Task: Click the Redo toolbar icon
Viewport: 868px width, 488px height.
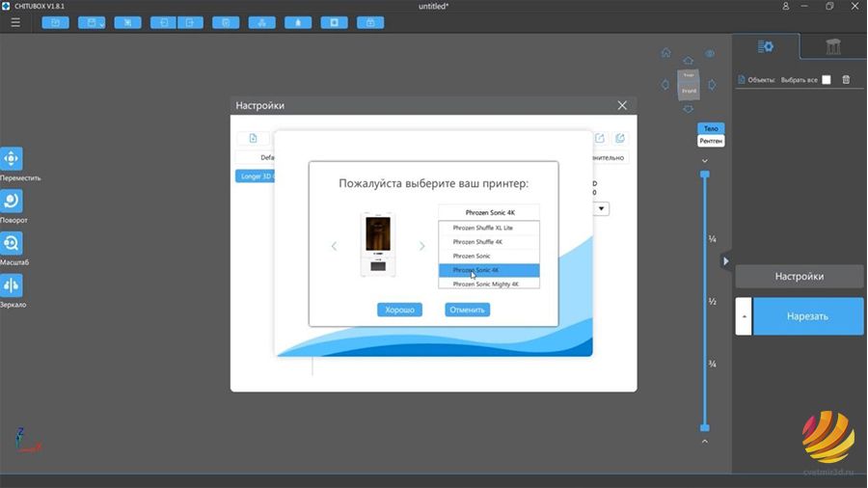Action: coord(190,23)
